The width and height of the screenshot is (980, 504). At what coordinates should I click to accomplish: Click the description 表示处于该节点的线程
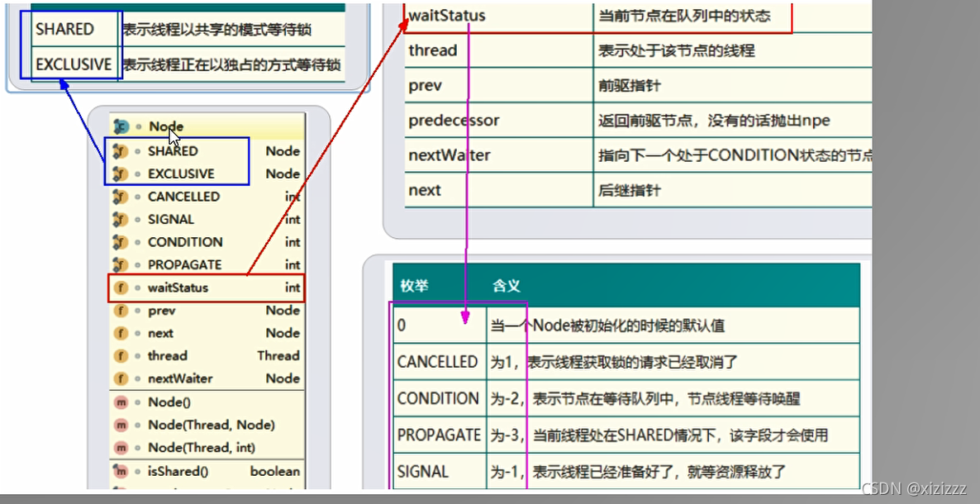click(676, 50)
